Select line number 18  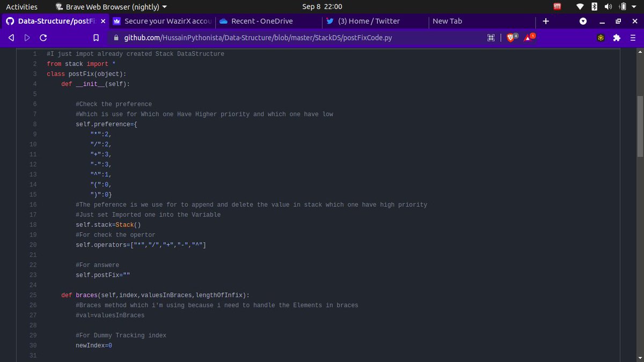pyautogui.click(x=33, y=225)
